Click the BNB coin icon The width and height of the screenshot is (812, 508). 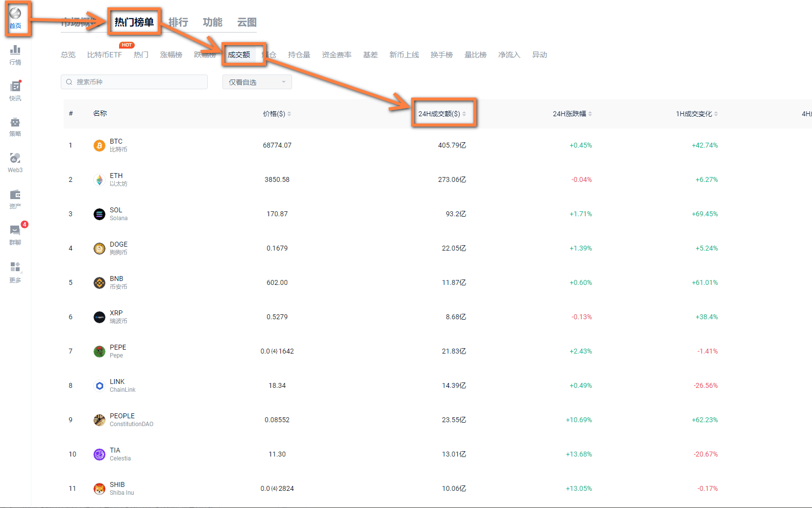99,283
